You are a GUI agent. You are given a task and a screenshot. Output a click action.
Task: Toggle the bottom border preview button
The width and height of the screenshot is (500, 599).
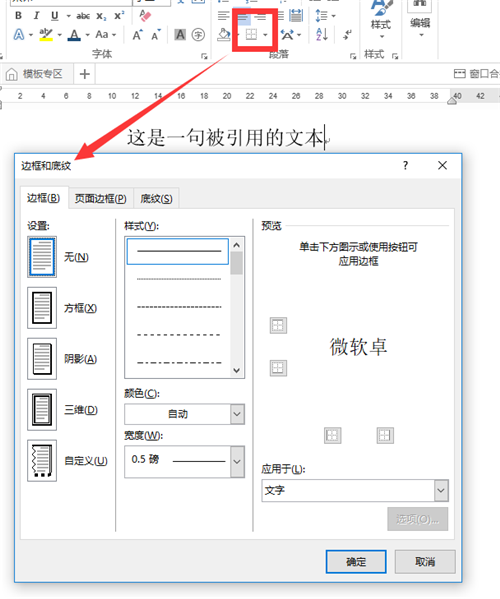pyautogui.click(x=278, y=368)
